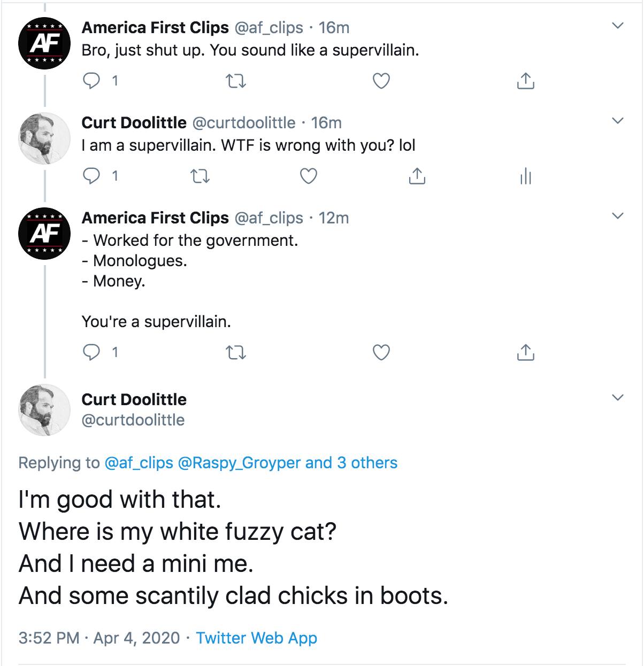Reply to 'I am a supervillain' tweet
Viewport: 644px width, 666px height.
[93, 176]
